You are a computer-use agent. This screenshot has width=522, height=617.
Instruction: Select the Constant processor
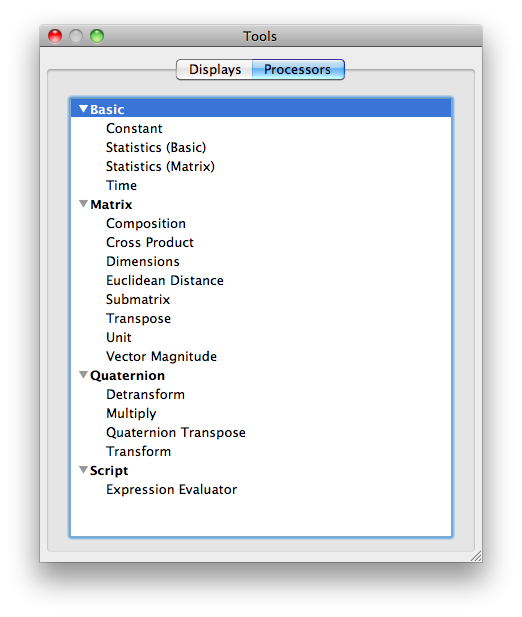tap(134, 128)
